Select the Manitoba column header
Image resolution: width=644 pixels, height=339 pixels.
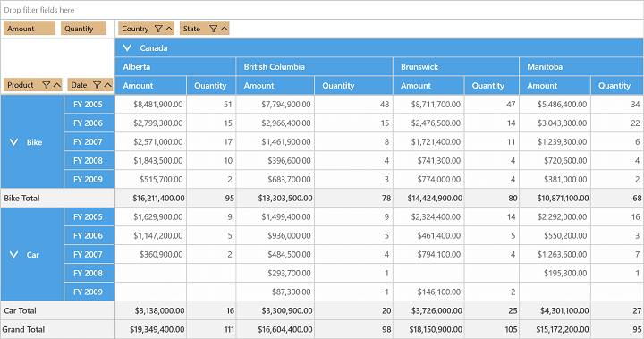[581, 66]
